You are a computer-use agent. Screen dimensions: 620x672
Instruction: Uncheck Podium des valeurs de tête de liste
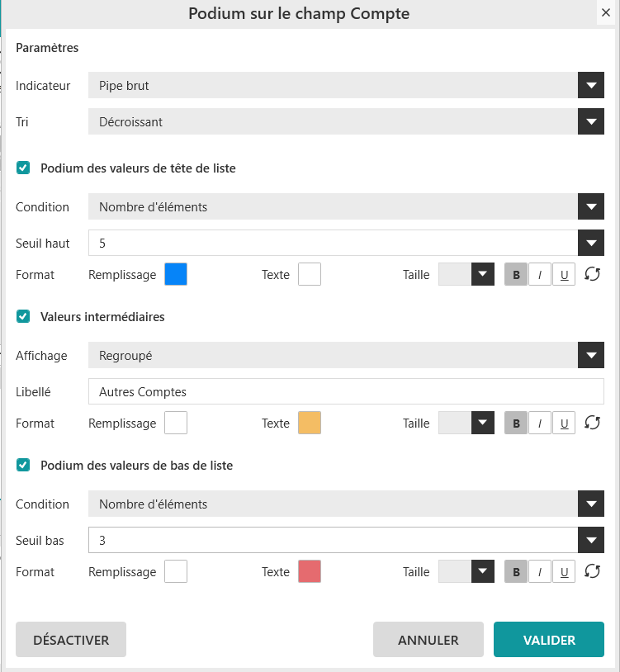(23, 168)
